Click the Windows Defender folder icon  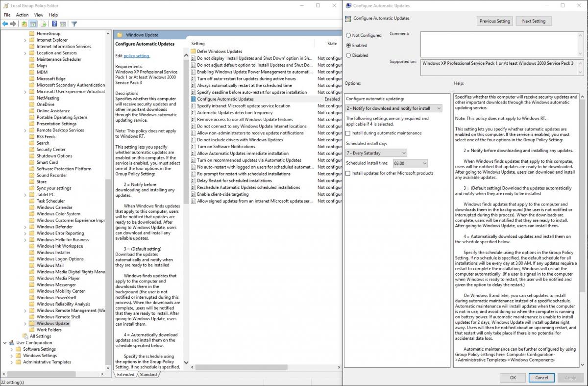click(32, 227)
